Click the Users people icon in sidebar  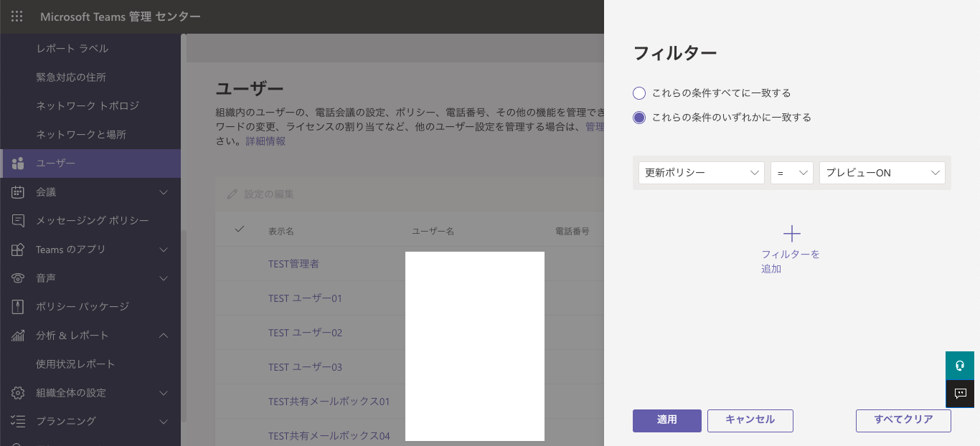(19, 163)
